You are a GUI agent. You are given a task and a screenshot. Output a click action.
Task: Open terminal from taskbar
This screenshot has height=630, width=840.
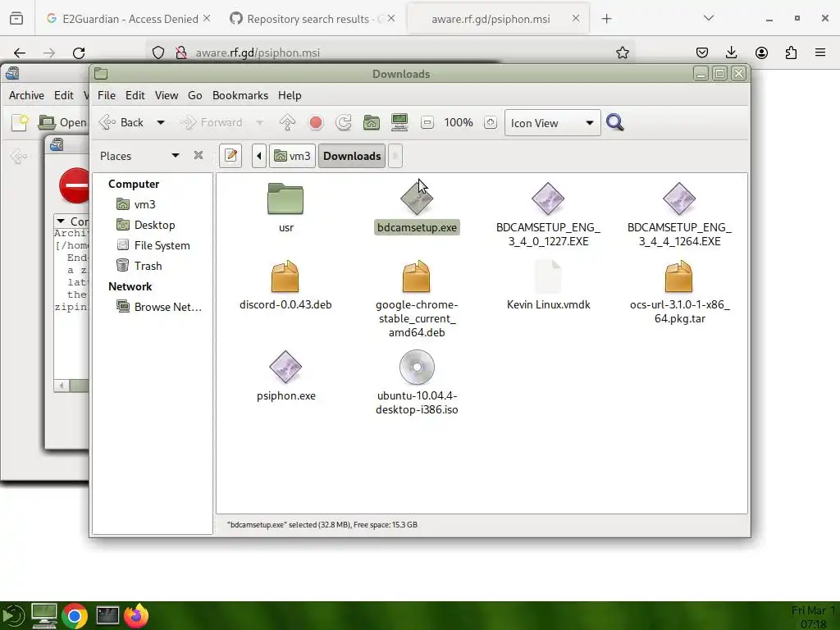click(107, 615)
